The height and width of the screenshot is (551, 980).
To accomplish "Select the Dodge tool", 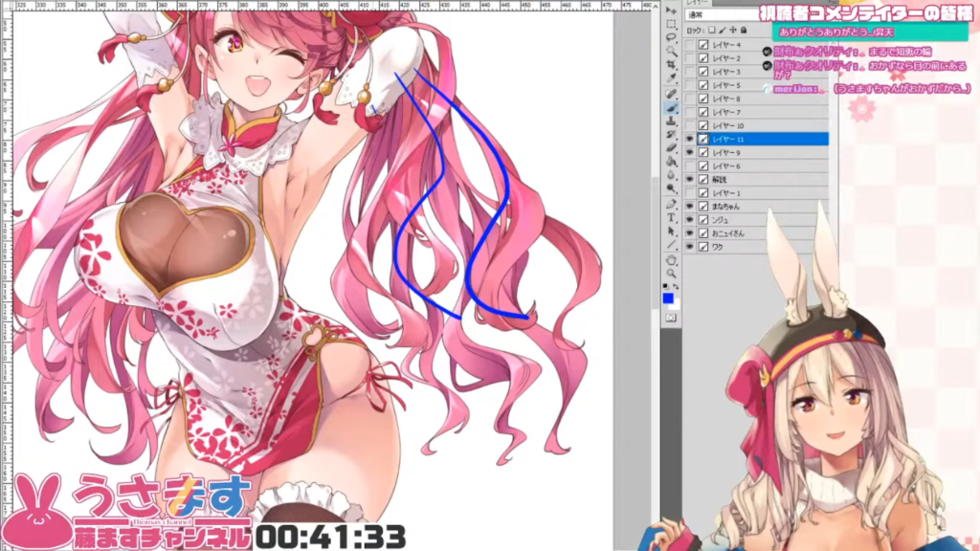I will pyautogui.click(x=671, y=188).
